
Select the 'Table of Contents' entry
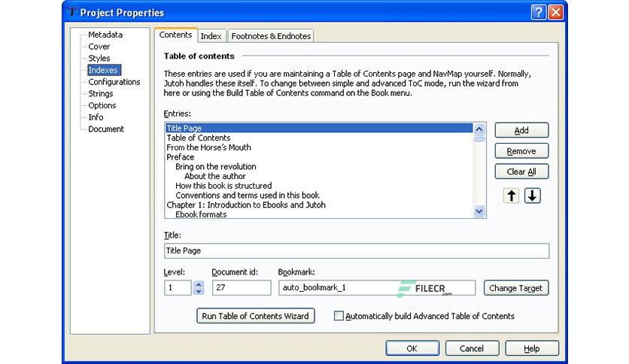pos(199,138)
